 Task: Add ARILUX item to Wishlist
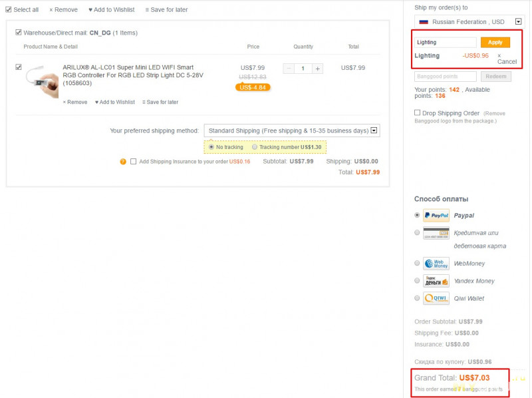click(x=114, y=102)
